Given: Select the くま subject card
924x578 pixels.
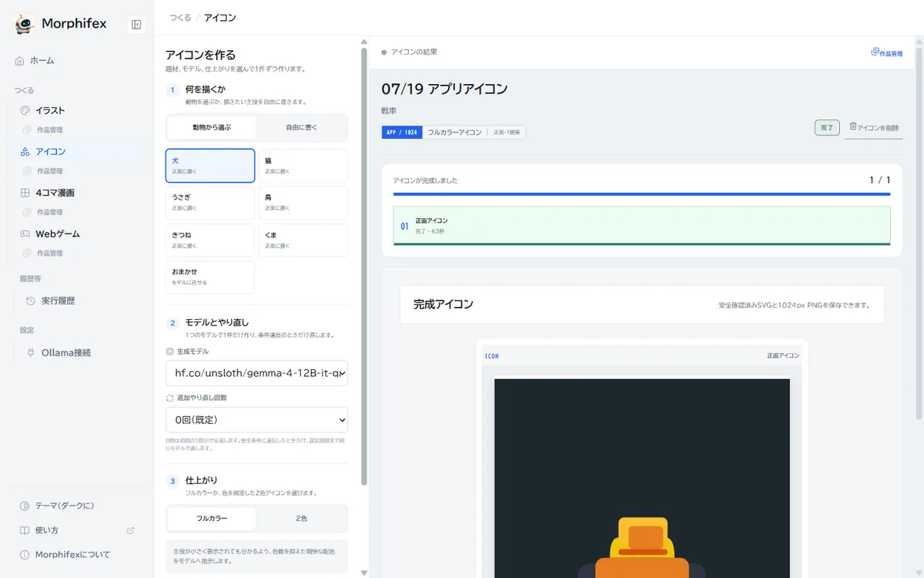Looking at the screenshot, I should [303, 240].
